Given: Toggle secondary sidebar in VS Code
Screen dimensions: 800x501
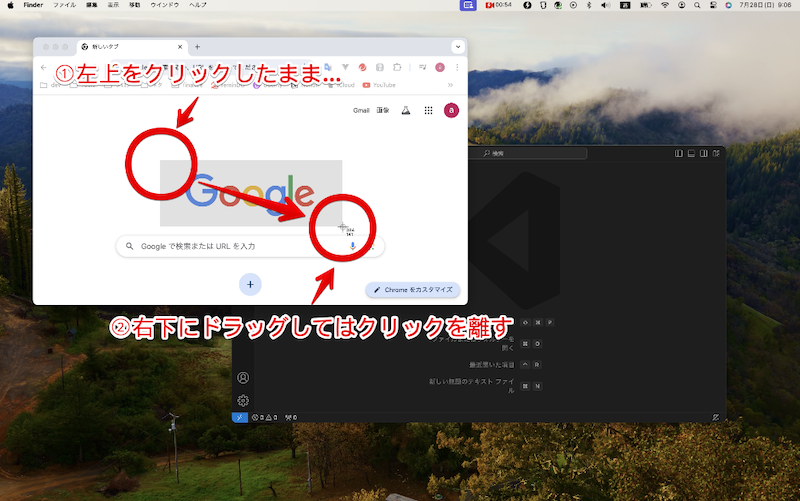Looking at the screenshot, I should [704, 153].
